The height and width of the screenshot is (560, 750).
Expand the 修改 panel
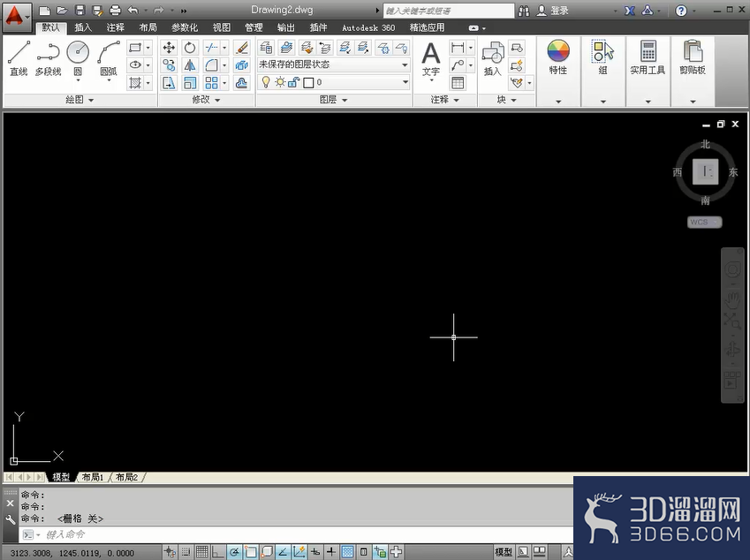click(x=206, y=100)
